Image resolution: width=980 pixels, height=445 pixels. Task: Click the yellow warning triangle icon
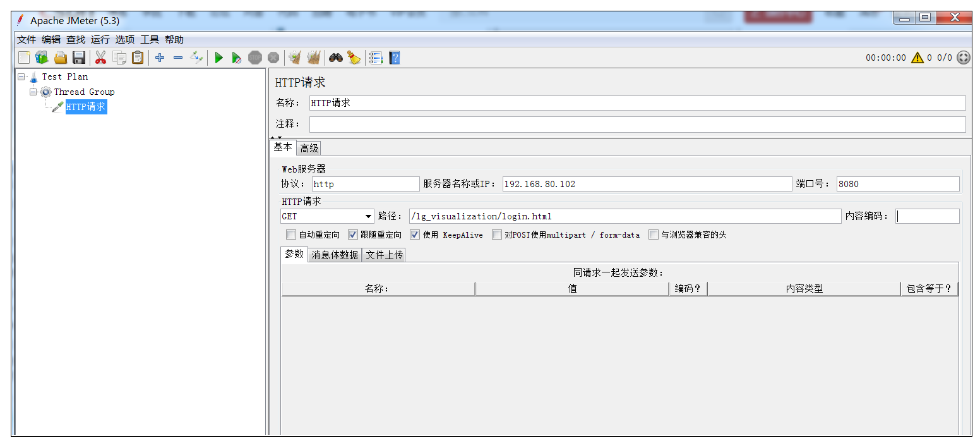[917, 58]
